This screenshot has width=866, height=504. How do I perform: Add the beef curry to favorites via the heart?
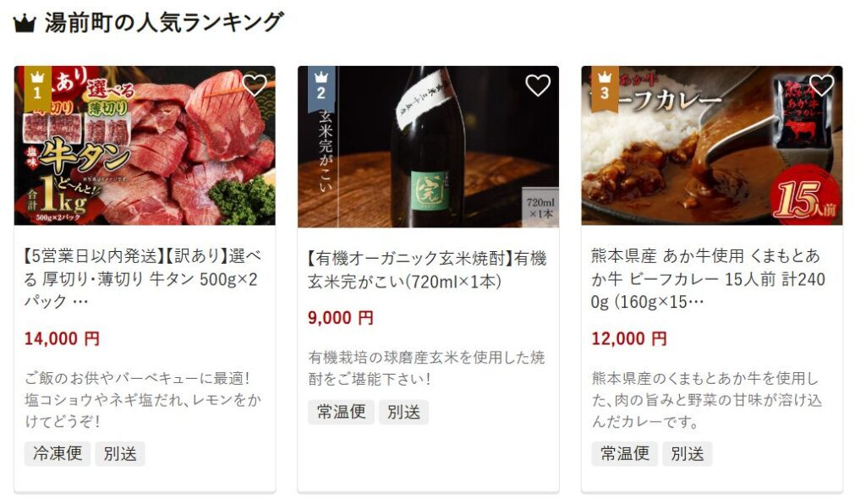pyautogui.click(x=821, y=85)
